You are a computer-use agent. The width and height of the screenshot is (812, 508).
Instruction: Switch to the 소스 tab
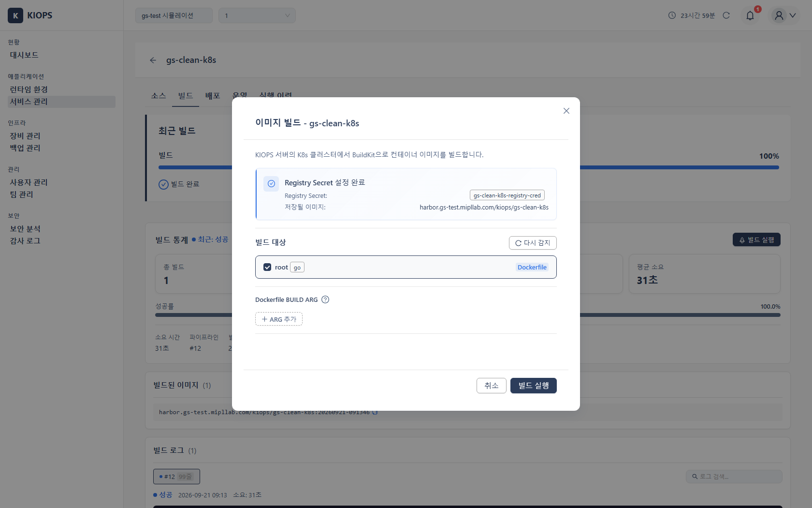click(x=159, y=96)
